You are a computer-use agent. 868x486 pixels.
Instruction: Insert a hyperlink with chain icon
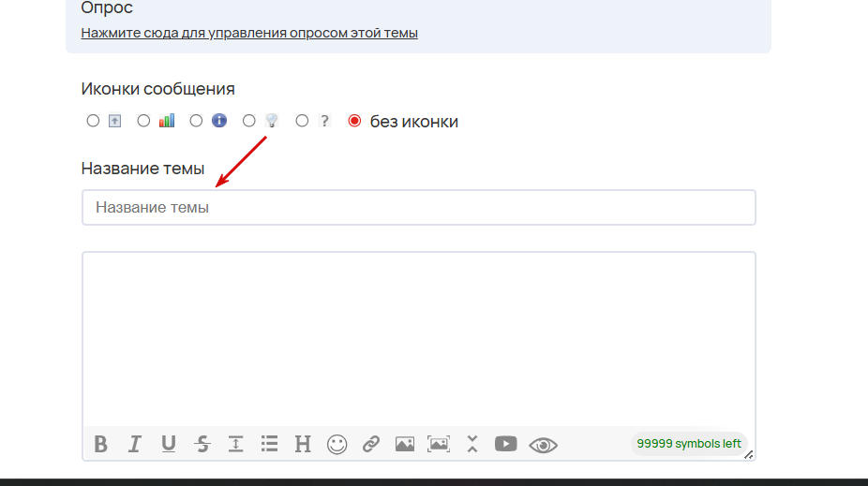pos(371,444)
